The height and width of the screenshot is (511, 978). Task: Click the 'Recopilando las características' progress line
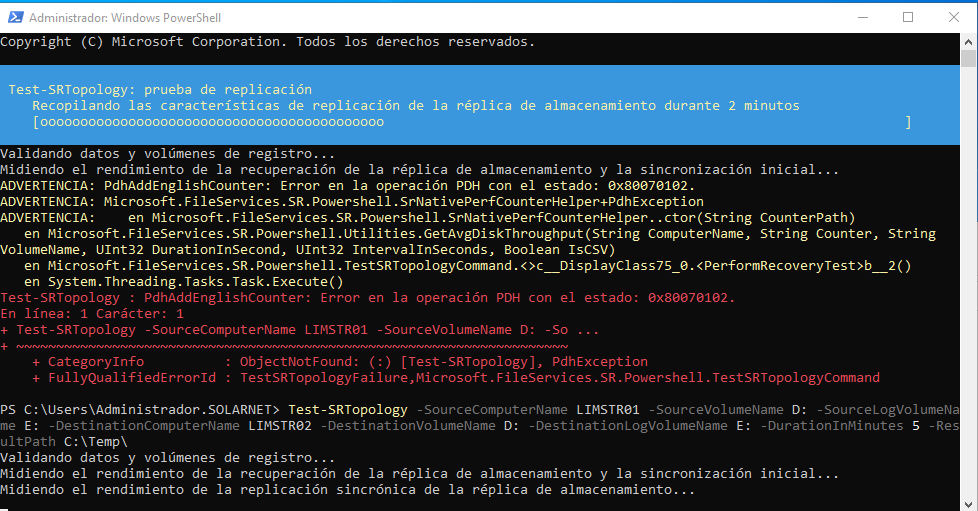tap(416, 106)
